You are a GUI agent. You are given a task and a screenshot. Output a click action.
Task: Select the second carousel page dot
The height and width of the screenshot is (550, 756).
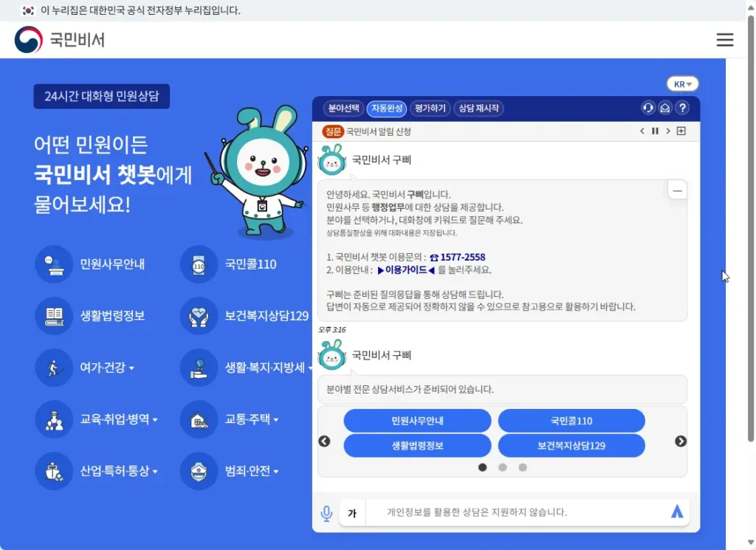pos(503,467)
